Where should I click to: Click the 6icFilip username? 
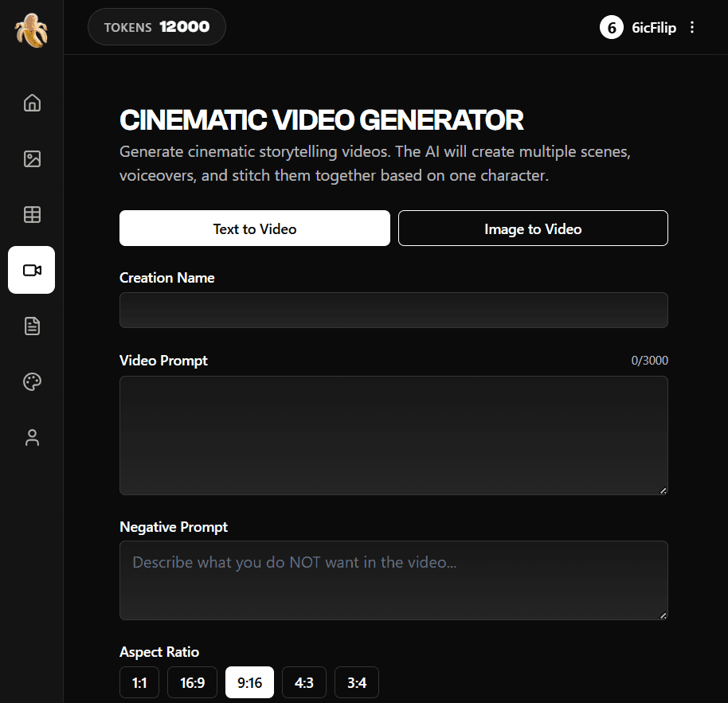pyautogui.click(x=653, y=28)
